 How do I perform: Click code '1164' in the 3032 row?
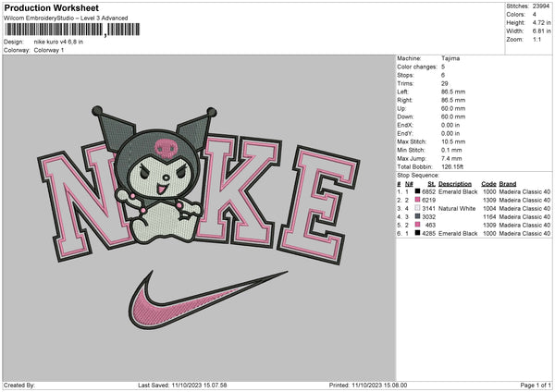pos(489,216)
